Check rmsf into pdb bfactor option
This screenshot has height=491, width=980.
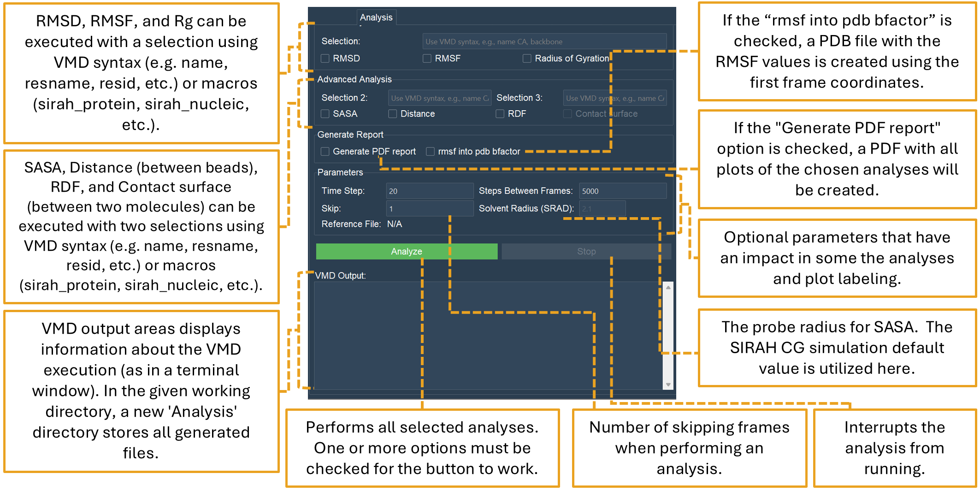click(431, 152)
